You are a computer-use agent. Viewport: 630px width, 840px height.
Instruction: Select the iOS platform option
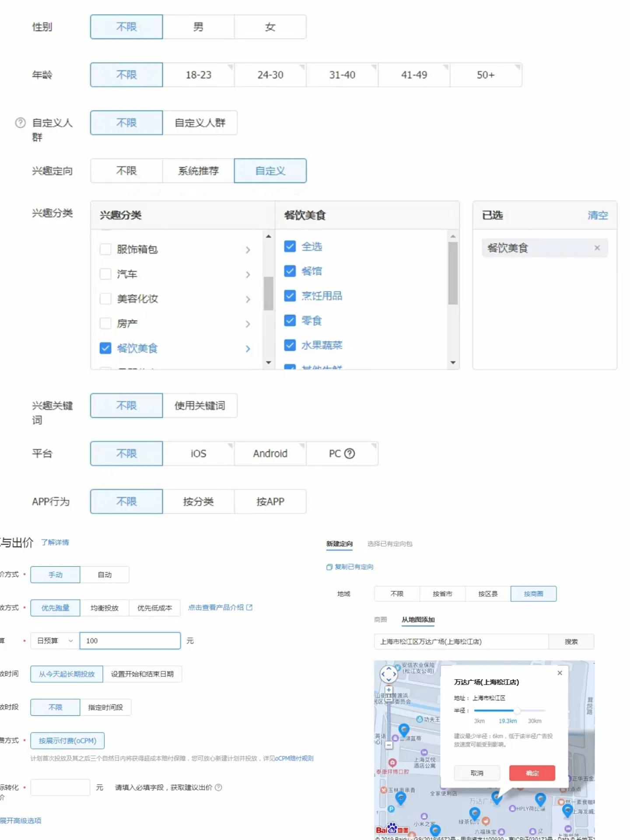tap(199, 454)
